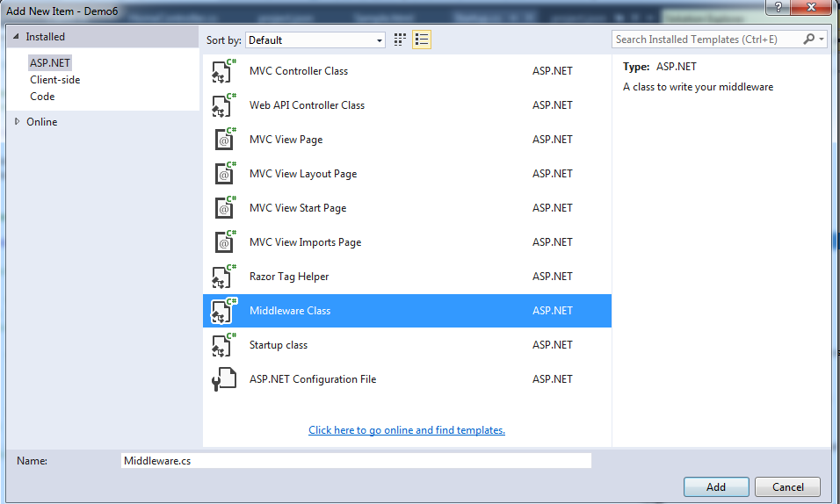Select 'MVC View Start Page' template name
Viewport: 840px width, 504px height.
(x=298, y=208)
